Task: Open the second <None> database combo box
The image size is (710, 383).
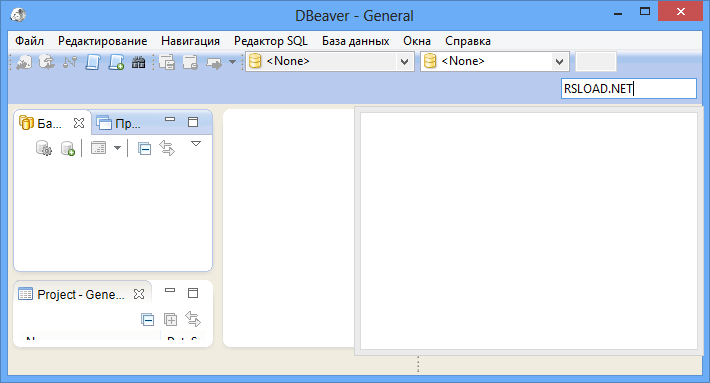Action: point(494,61)
